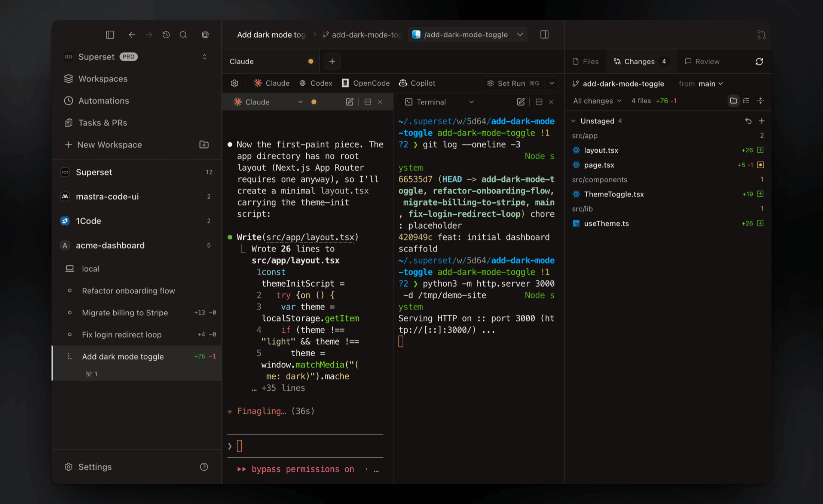Screen dimensions: 823x504
Task: Launch OpenCode agent from preset bar
Action: click(x=366, y=83)
